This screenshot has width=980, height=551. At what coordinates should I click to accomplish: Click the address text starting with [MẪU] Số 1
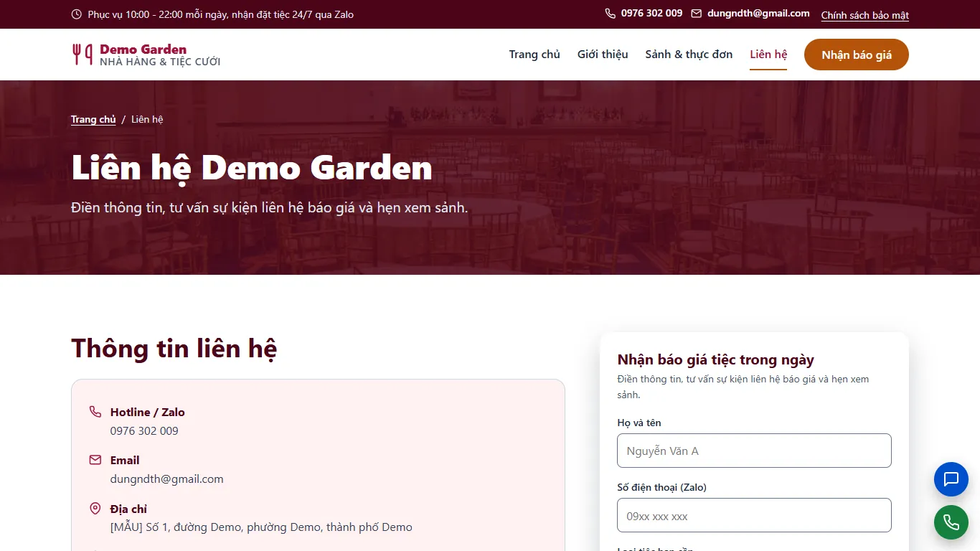261,527
